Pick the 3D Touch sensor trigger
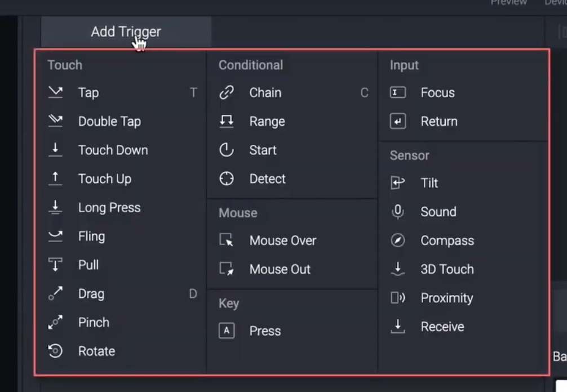Screen dimensions: 567x392 447,269
